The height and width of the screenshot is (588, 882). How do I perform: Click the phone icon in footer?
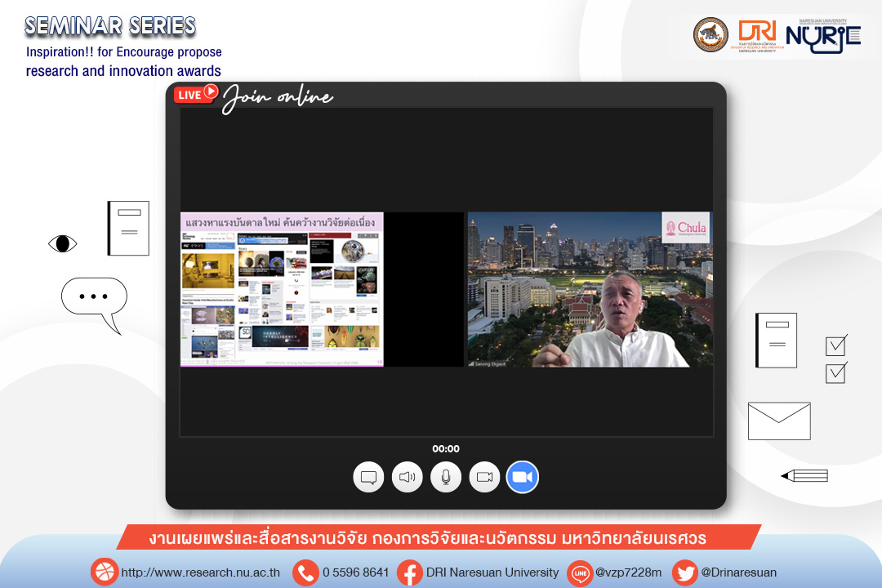point(306,572)
